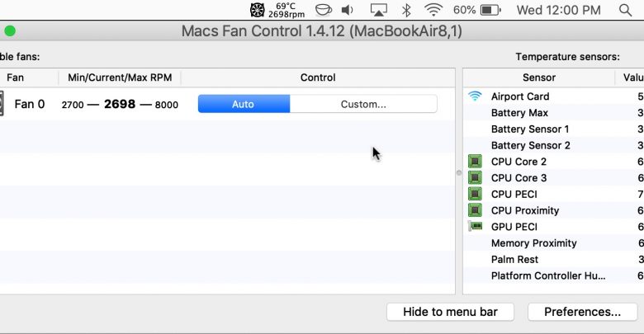
Task: Click the Temperature sensors: label
Action: (567, 57)
